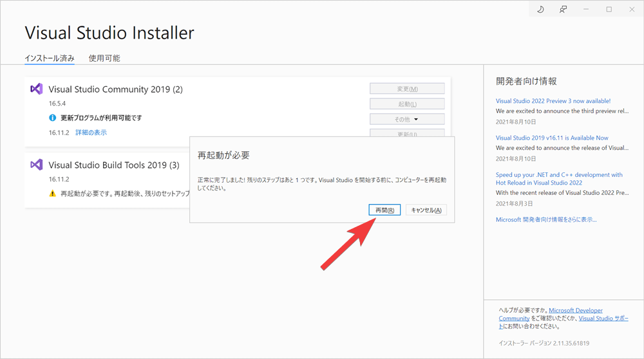Viewport: 644px width, 359px height.
Task: Open Visual Studio 2022 Preview 3 news link
Action: point(553,101)
